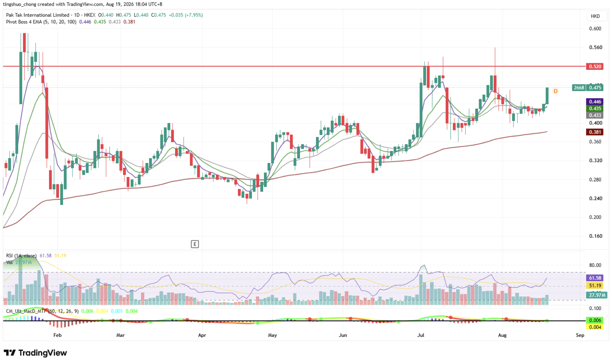Click the green 0.006 MACD label on the axis
This screenshot has width=612, height=364.
[x=595, y=320]
